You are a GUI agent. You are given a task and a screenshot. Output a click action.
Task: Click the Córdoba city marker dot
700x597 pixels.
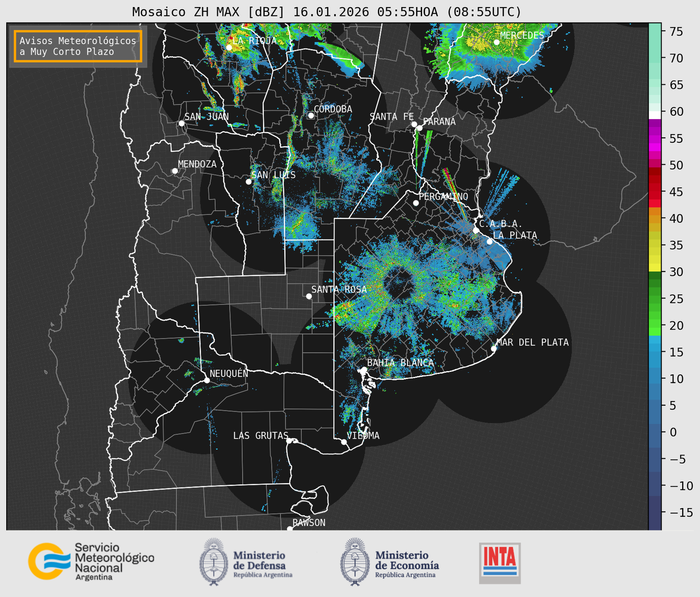[x=311, y=115]
